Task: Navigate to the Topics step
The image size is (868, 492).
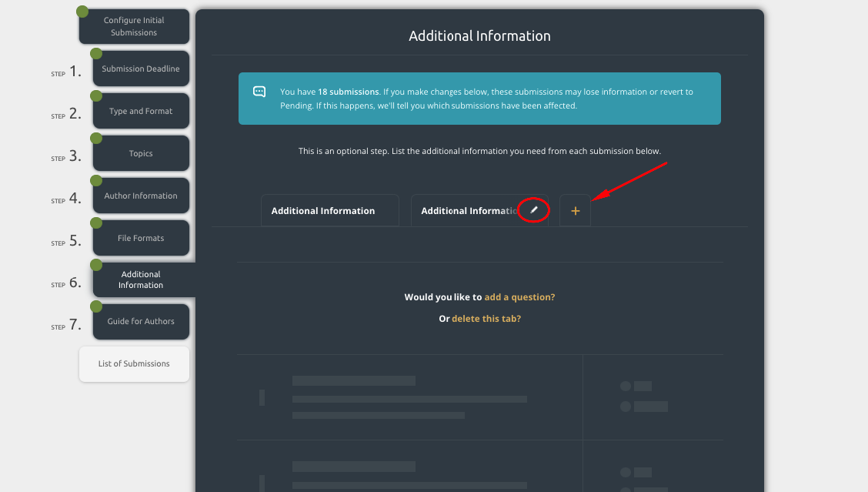Action: coord(141,154)
